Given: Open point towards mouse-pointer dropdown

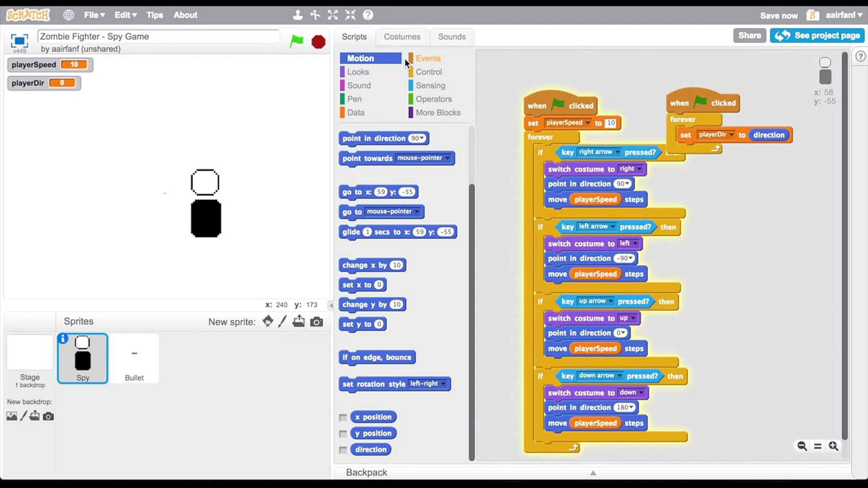Looking at the screenshot, I should coord(447,158).
